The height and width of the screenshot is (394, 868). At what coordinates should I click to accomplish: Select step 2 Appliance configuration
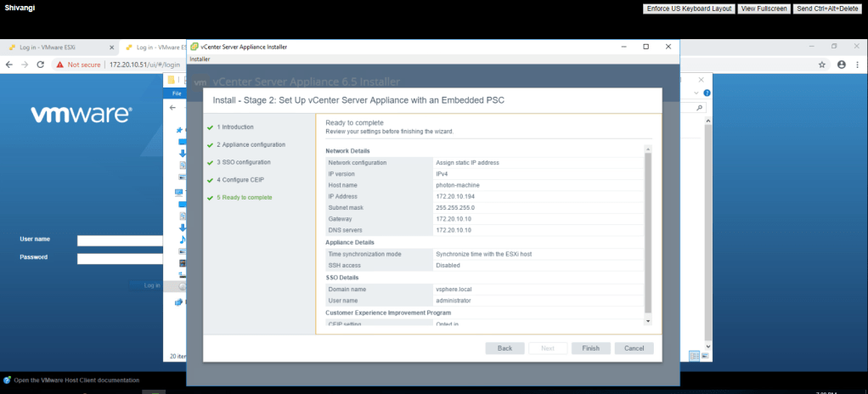251,144
